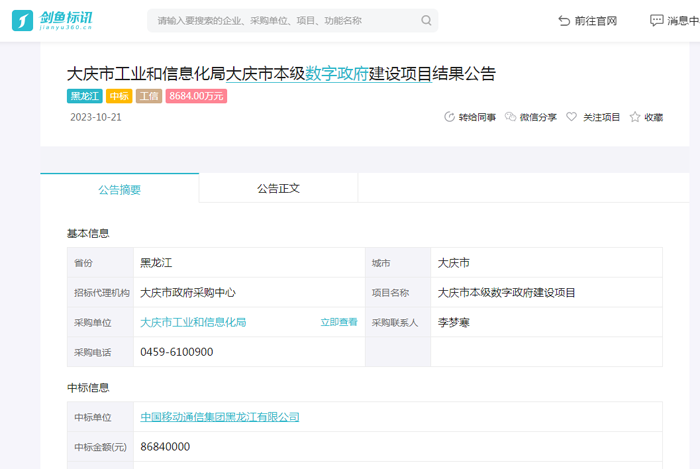Click the 黑龙江 region tag

85,96
